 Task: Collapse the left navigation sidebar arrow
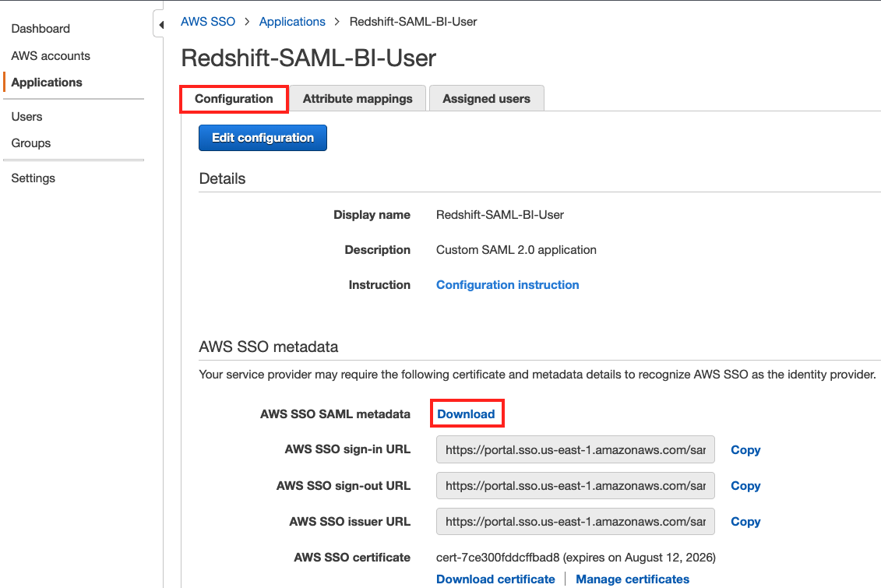160,26
